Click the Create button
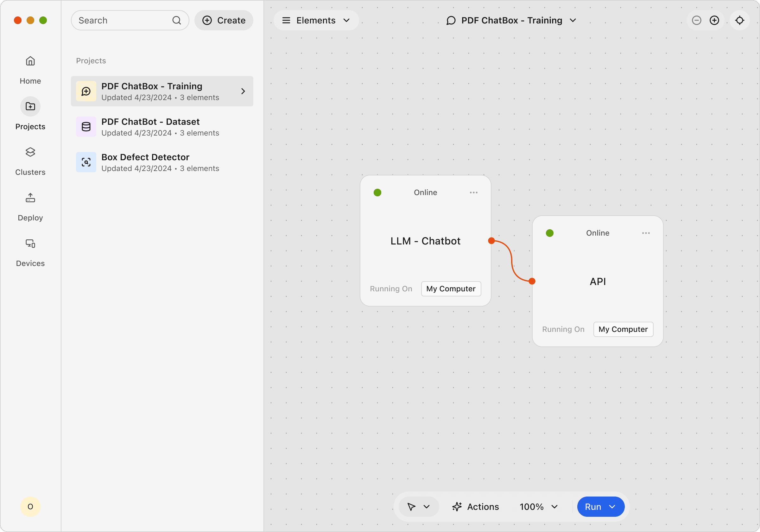760x532 pixels. pyautogui.click(x=224, y=20)
